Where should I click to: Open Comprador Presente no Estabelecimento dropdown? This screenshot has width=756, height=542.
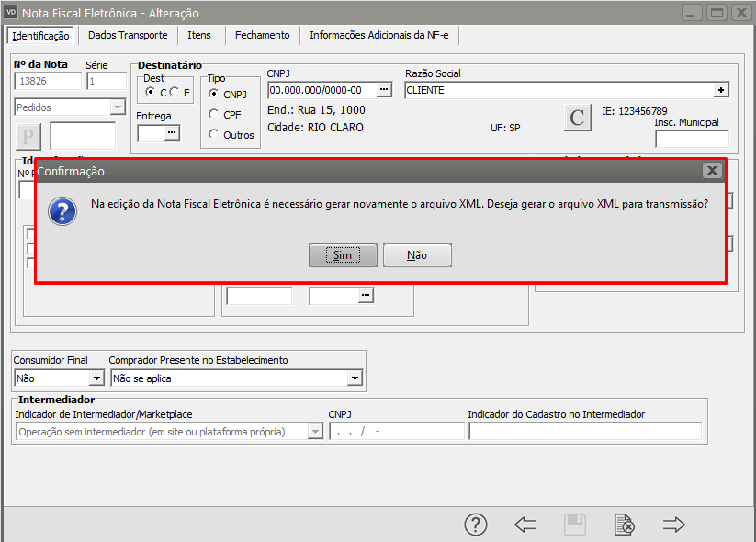click(x=355, y=378)
